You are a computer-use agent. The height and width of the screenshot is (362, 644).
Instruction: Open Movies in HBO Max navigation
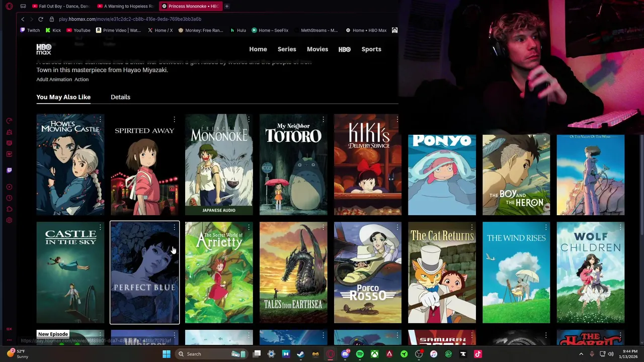click(x=317, y=49)
